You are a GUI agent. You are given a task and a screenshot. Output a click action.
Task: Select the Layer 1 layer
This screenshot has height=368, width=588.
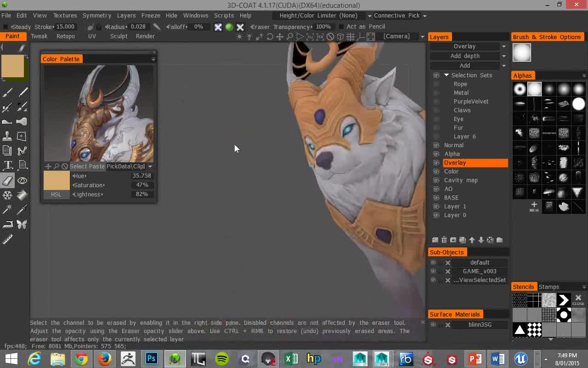[x=455, y=207]
